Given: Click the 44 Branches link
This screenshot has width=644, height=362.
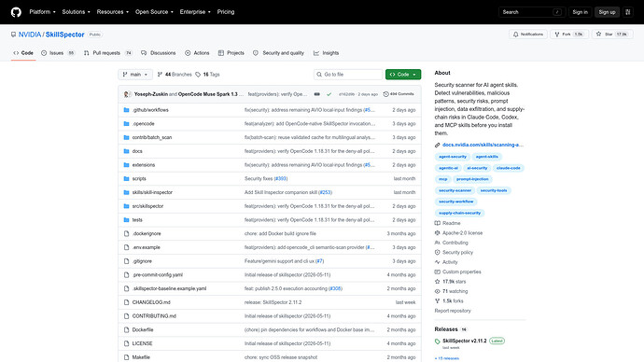Looking at the screenshot, I should coord(175,75).
